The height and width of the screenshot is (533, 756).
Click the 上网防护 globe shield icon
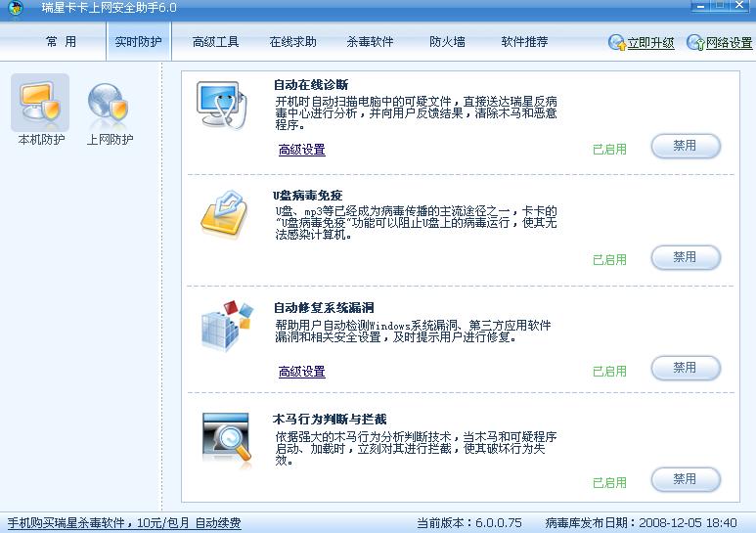tap(109, 101)
